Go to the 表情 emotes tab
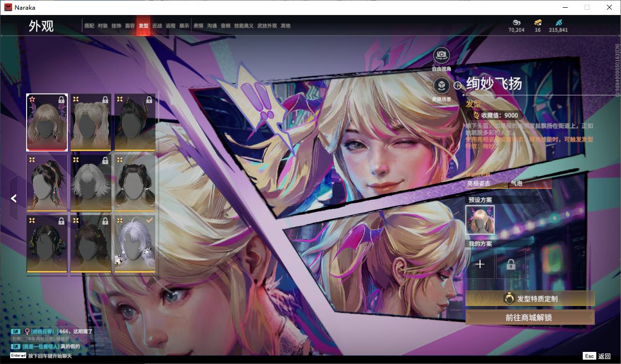621x364 pixels. pyautogui.click(x=199, y=26)
